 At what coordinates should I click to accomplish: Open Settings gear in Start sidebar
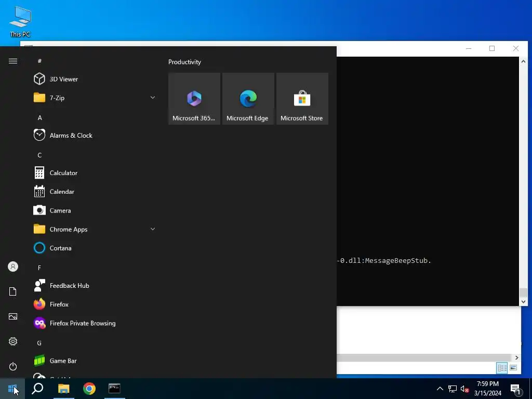[x=13, y=341]
